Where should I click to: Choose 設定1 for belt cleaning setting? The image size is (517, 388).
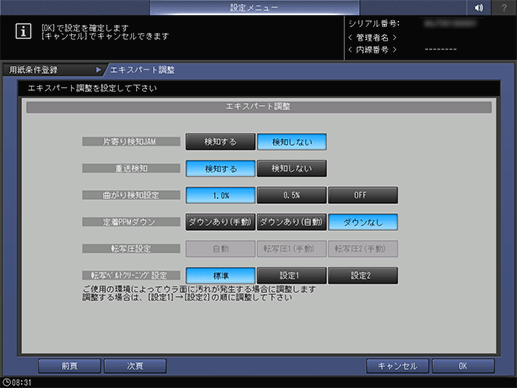292,275
